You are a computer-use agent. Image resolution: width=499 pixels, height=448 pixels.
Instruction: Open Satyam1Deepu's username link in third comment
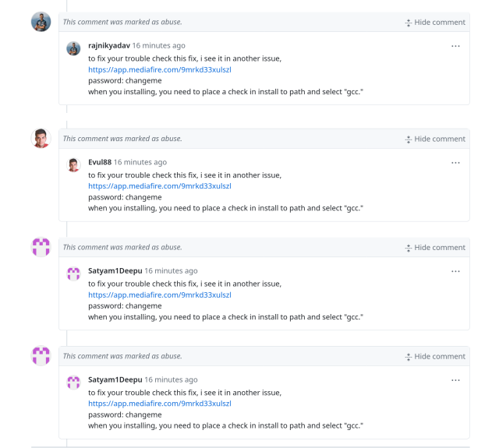coord(115,271)
